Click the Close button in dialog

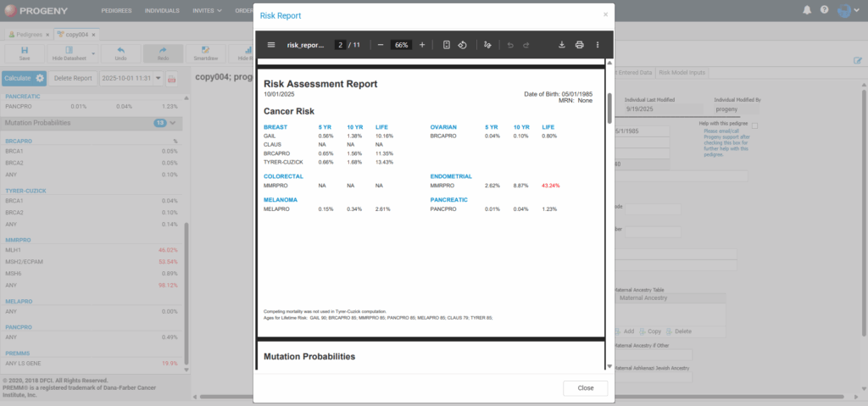click(585, 387)
